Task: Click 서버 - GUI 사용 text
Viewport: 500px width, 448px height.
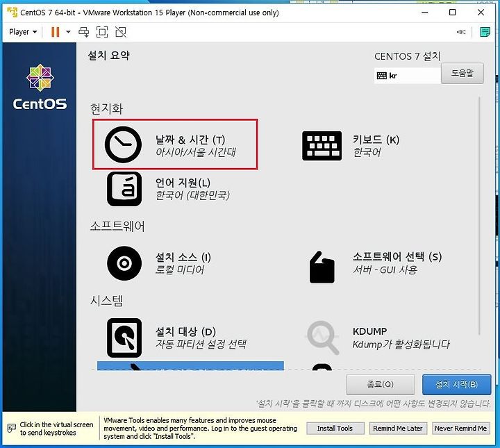Action: coord(385,269)
